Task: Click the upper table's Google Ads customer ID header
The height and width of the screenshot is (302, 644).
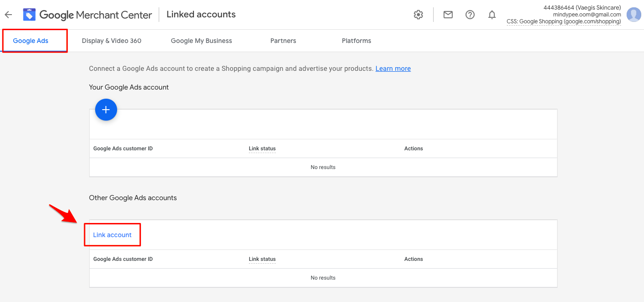Action: [x=123, y=148]
